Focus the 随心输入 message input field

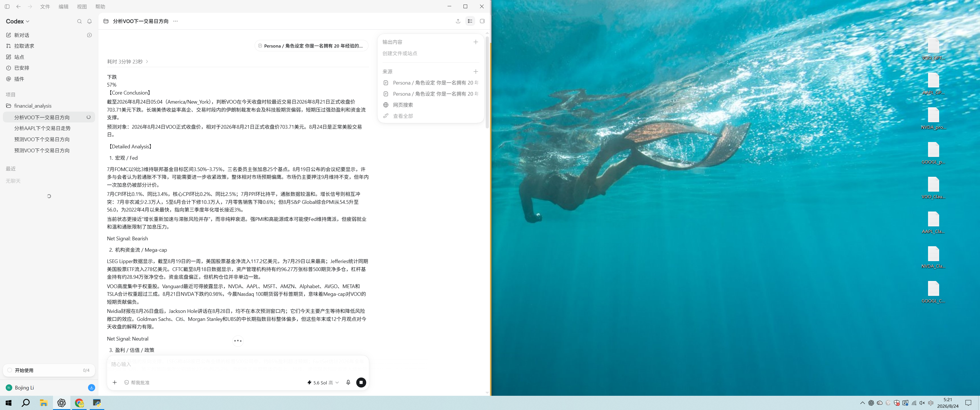[238, 364]
